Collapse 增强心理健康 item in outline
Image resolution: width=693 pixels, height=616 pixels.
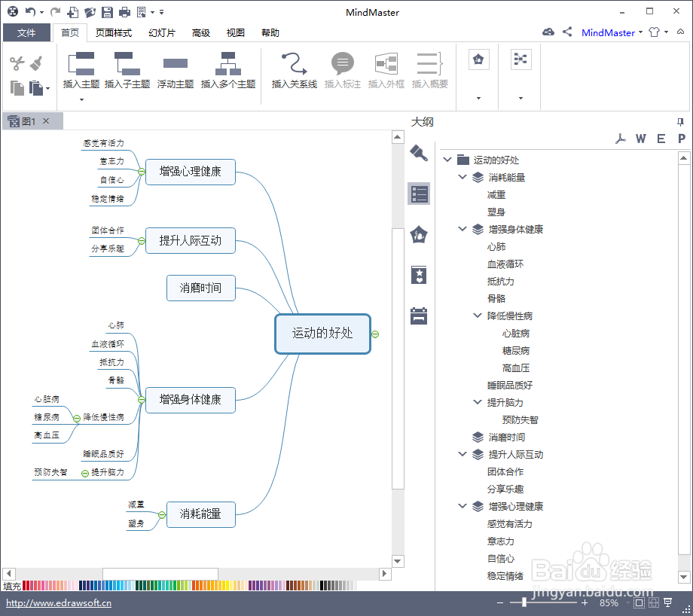pyautogui.click(x=463, y=506)
